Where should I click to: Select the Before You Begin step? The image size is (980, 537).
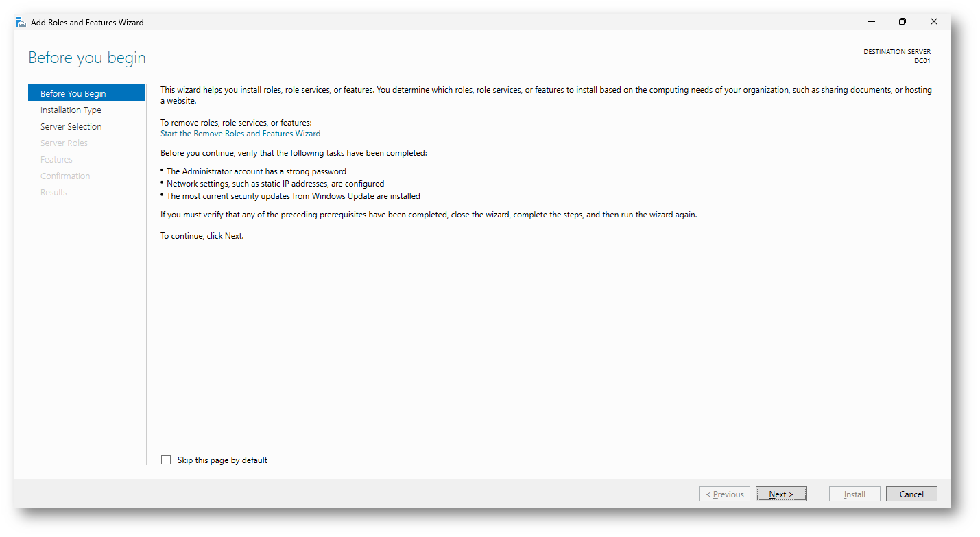tap(73, 93)
